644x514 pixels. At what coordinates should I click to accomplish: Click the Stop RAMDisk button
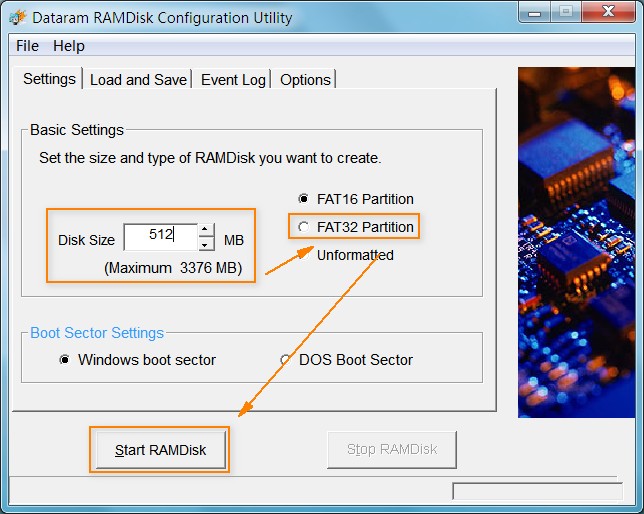coord(392,449)
